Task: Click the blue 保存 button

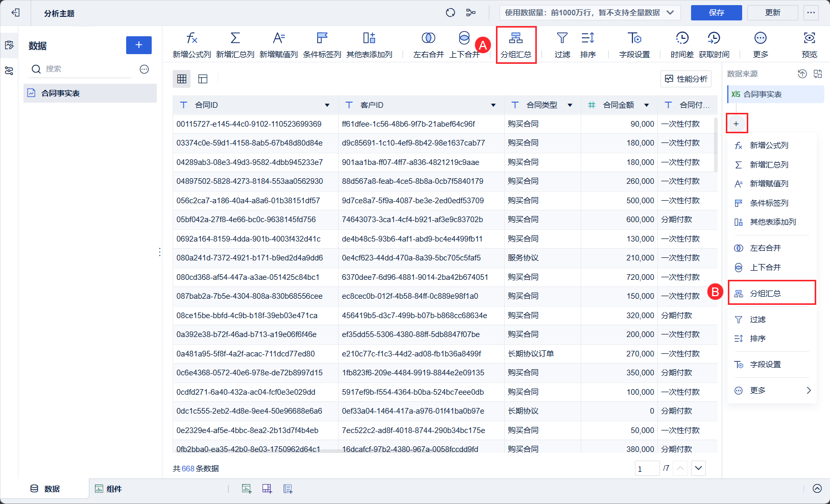Action: click(716, 13)
